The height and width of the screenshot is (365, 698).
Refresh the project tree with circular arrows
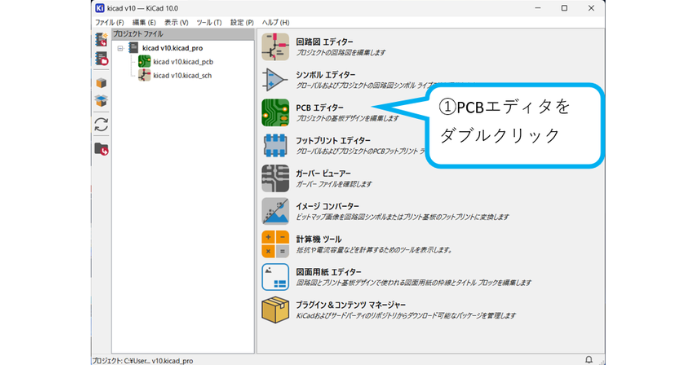pos(101,124)
